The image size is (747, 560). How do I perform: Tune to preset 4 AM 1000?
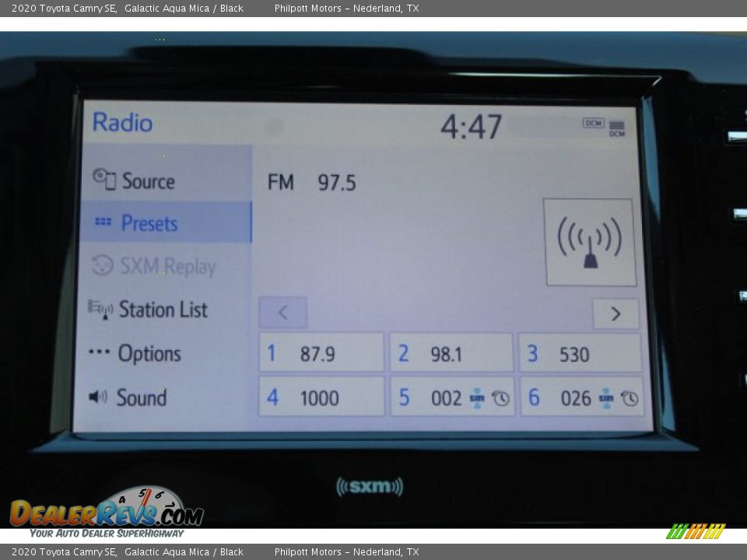(321, 397)
